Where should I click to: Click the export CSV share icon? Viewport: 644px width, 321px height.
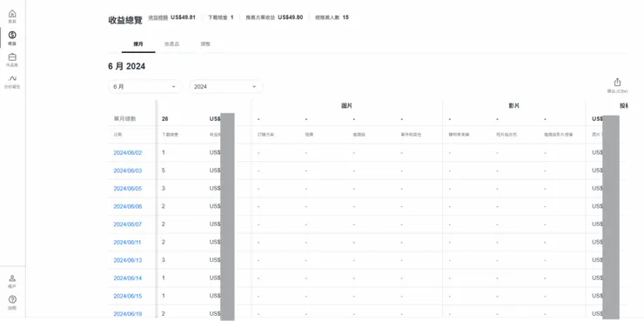tap(617, 82)
